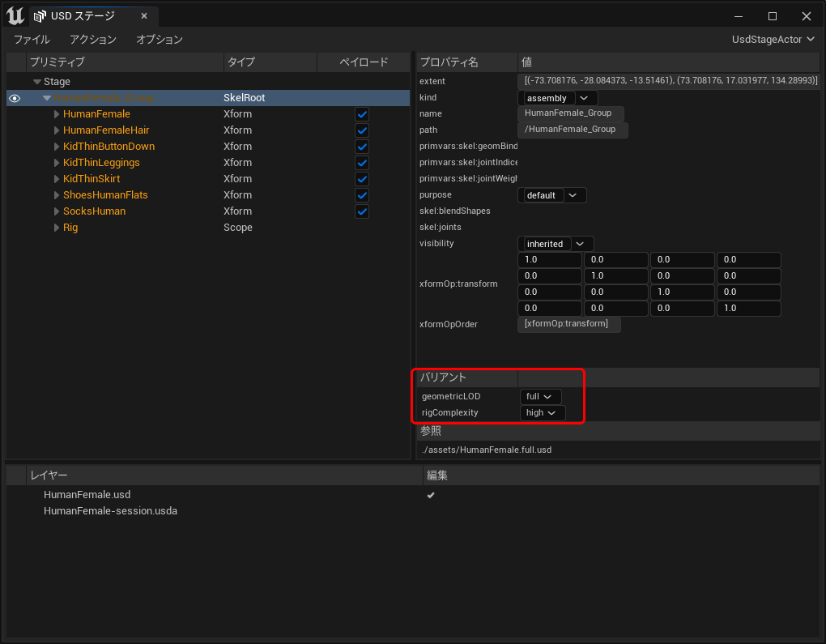Disable payload for SocksHuman
Screen dimensions: 826x644
(x=362, y=211)
